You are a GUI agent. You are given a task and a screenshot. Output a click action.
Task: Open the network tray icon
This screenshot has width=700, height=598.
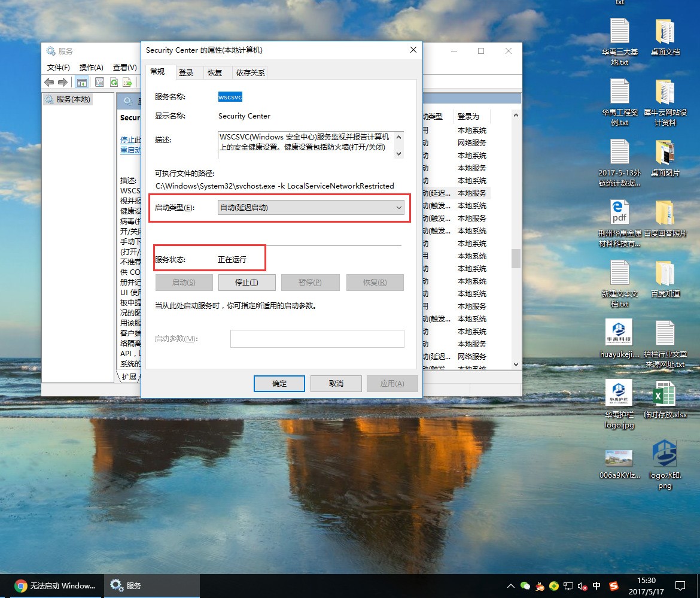568,586
